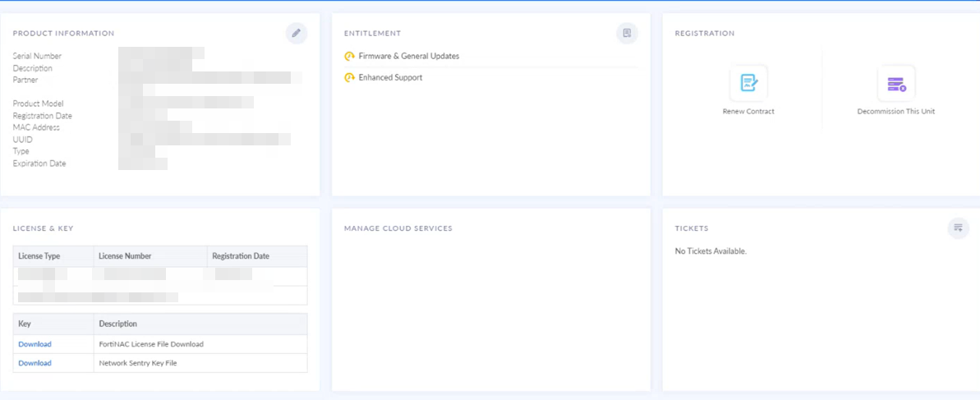The width and height of the screenshot is (980, 400).
Task: Click the Registration Date column header
Action: [x=241, y=256]
